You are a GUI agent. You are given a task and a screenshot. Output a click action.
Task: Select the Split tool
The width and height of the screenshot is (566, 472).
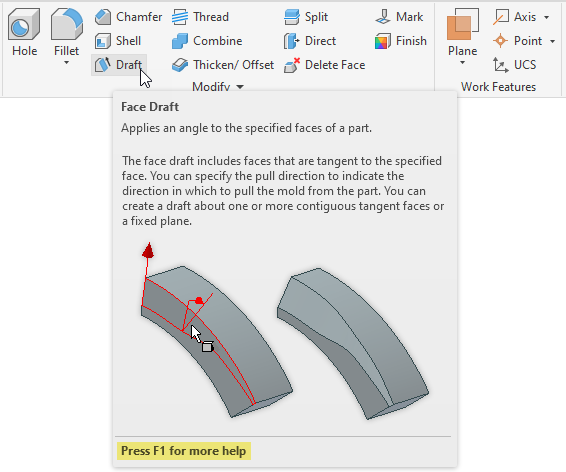(x=306, y=17)
